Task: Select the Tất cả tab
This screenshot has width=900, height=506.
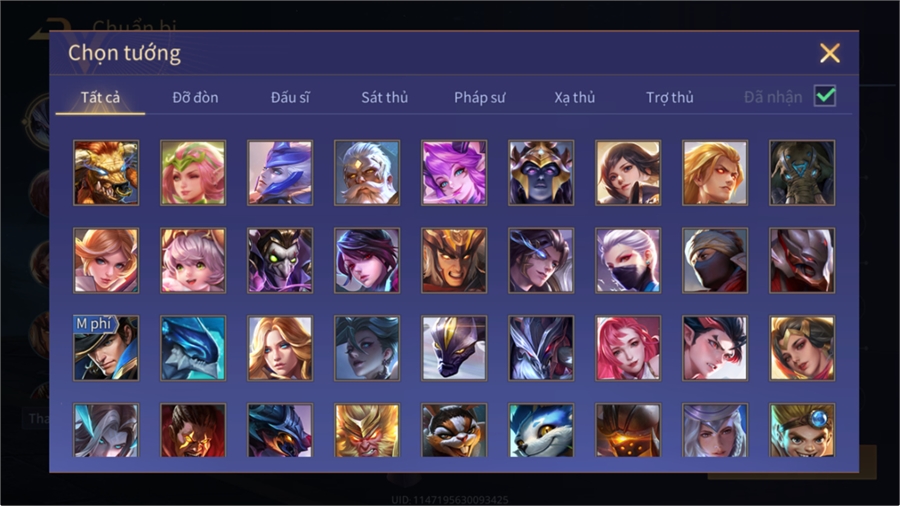Action: (100, 98)
